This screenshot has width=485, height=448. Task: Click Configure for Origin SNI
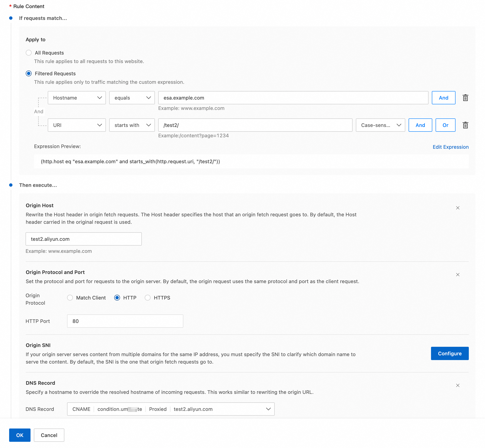pyautogui.click(x=449, y=353)
